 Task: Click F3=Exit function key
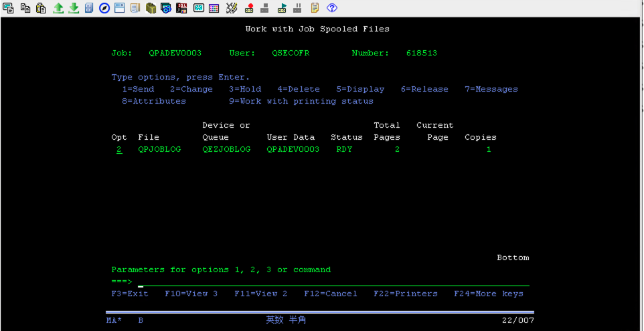(130, 294)
